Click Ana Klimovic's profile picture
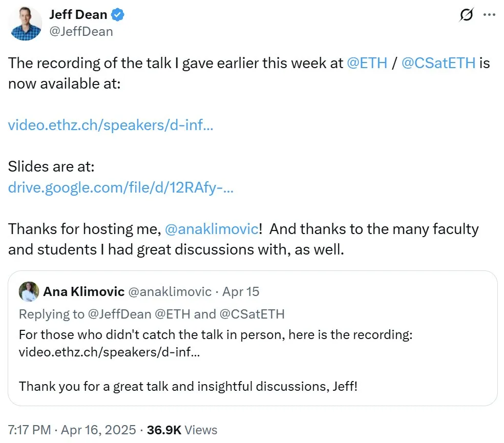This screenshot has width=504, height=443. coord(29,291)
